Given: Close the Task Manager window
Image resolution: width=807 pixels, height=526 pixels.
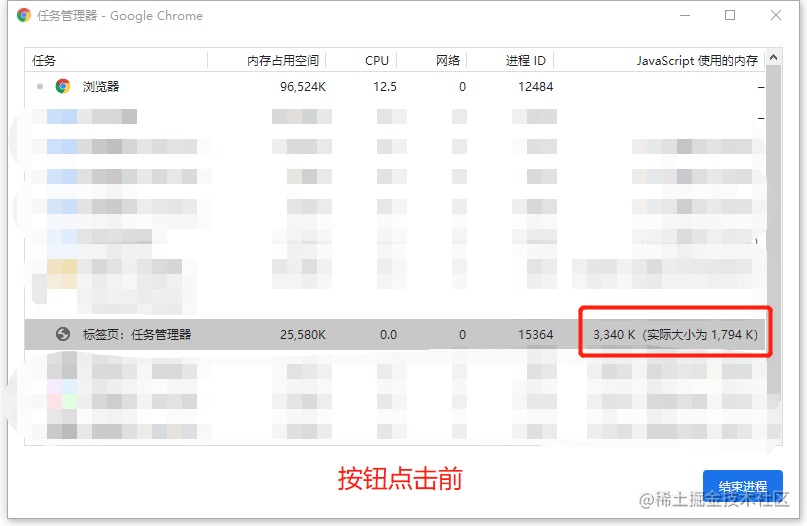Looking at the screenshot, I should click(x=776, y=15).
